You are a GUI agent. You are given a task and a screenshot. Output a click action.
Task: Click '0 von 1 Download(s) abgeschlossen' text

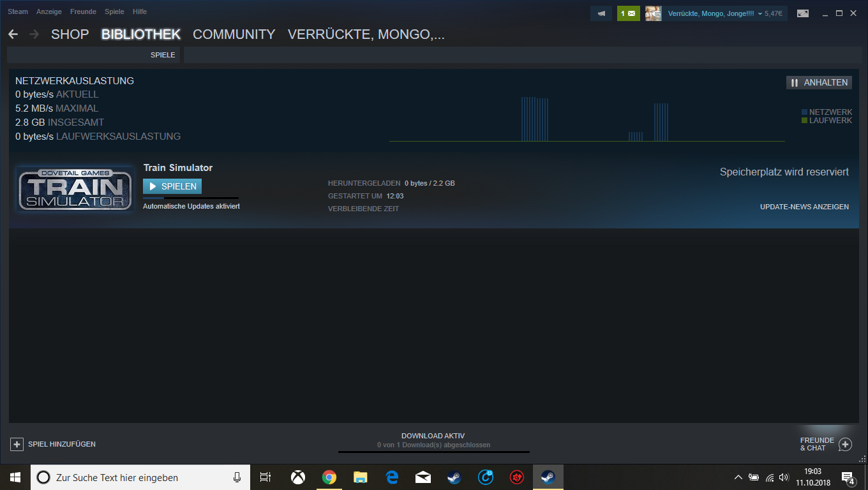tap(434, 445)
